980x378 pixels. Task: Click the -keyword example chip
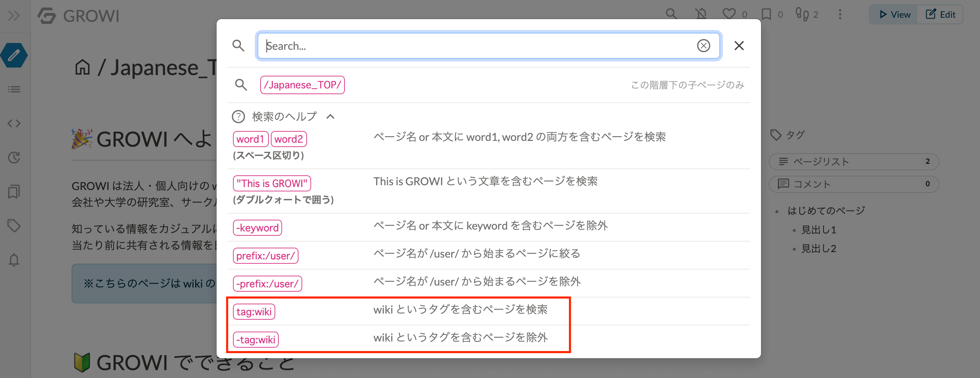pyautogui.click(x=257, y=228)
